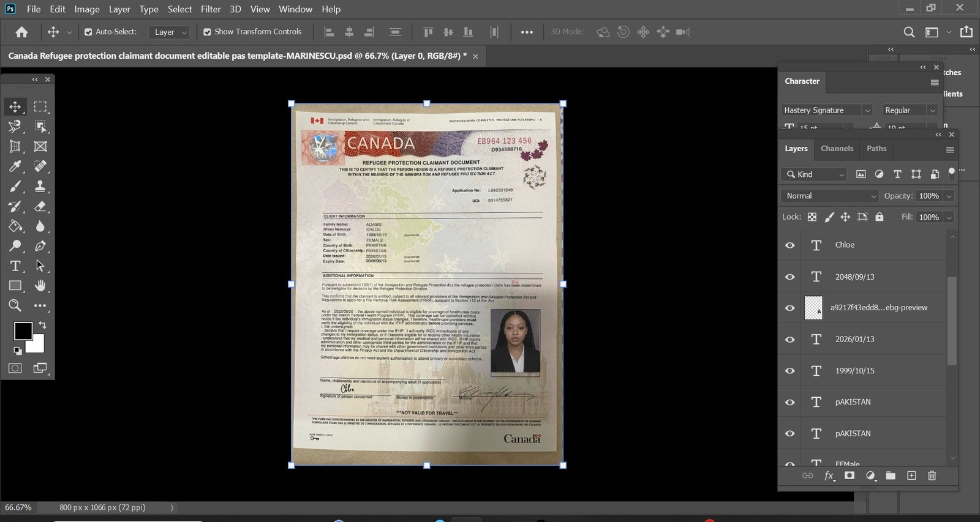
Task: Swap foreground and background colors
Action: (42, 325)
